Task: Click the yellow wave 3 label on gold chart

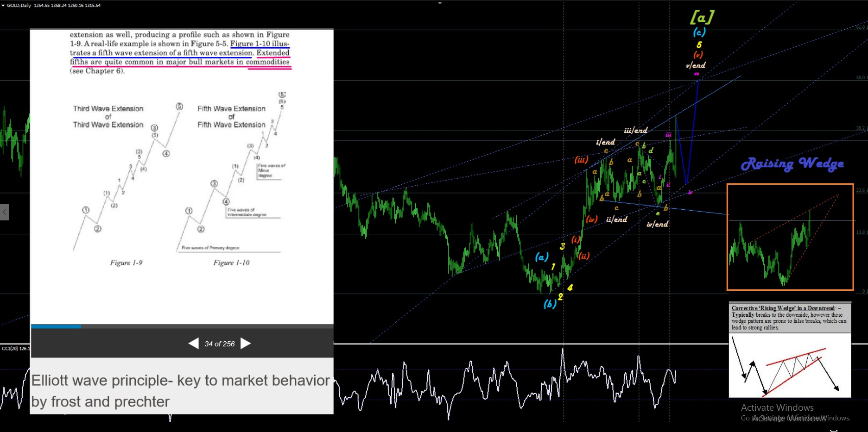Action: coord(562,247)
